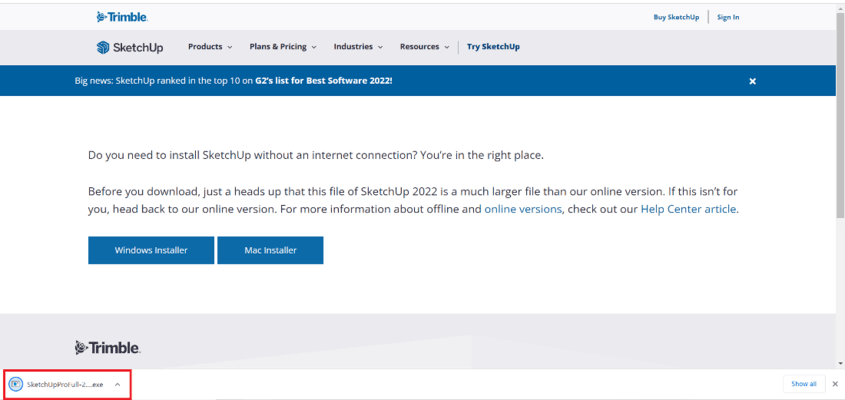
Task: Download the Windows Installer
Action: coord(151,250)
